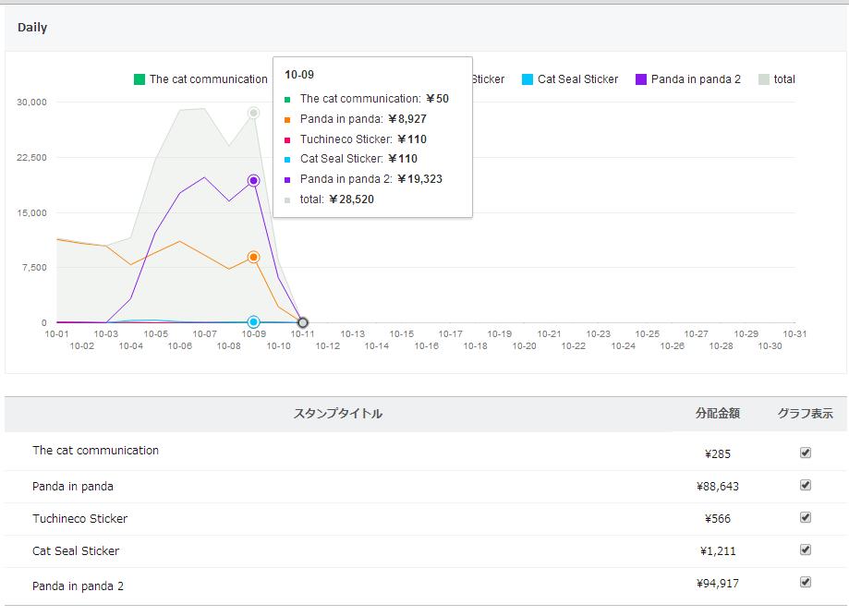Click the blue 10-09 data point on baseline

[253, 321]
